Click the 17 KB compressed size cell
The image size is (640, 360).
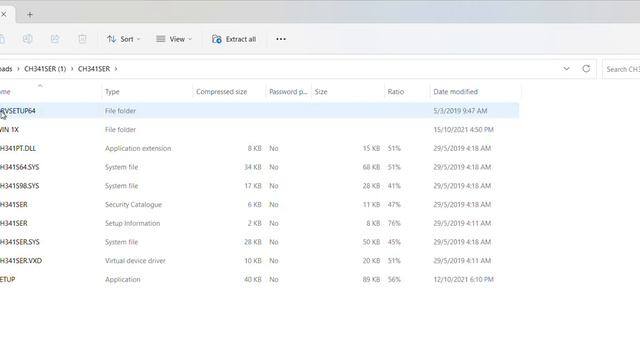253,186
